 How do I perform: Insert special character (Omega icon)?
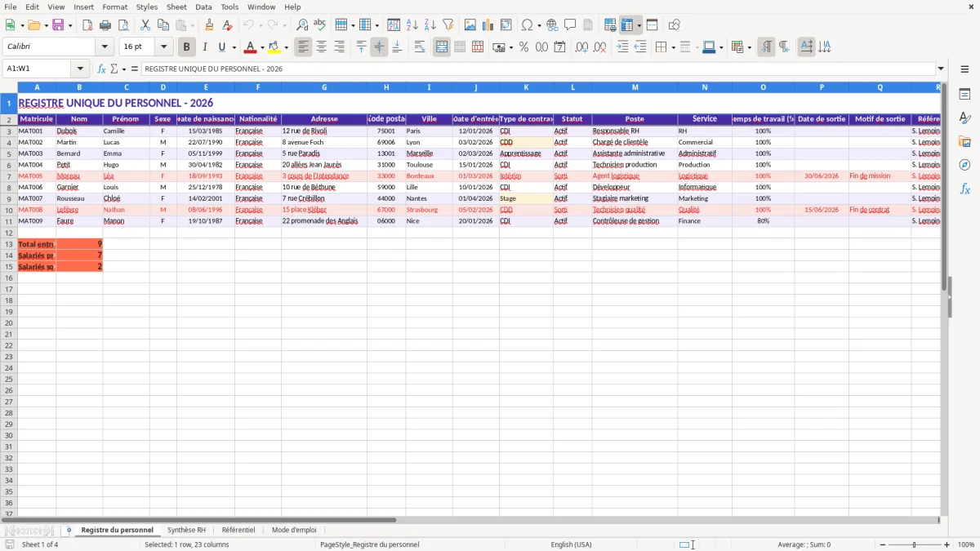click(527, 25)
